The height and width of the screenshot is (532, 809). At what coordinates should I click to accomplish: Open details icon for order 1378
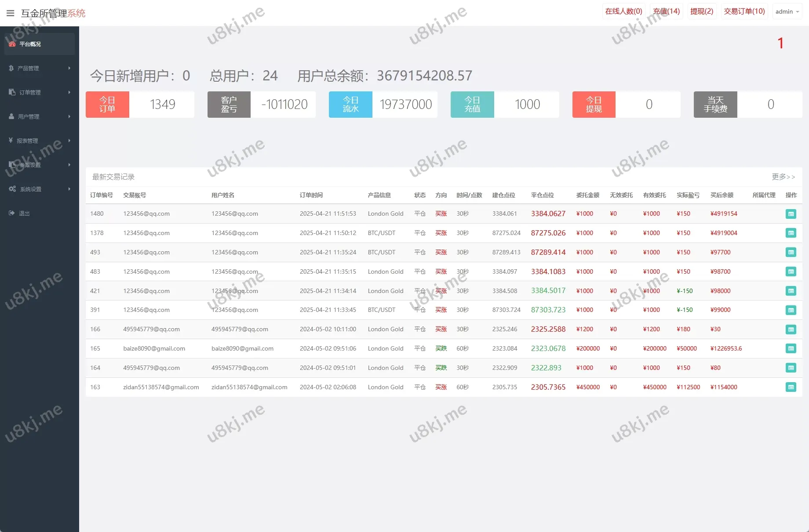(791, 233)
